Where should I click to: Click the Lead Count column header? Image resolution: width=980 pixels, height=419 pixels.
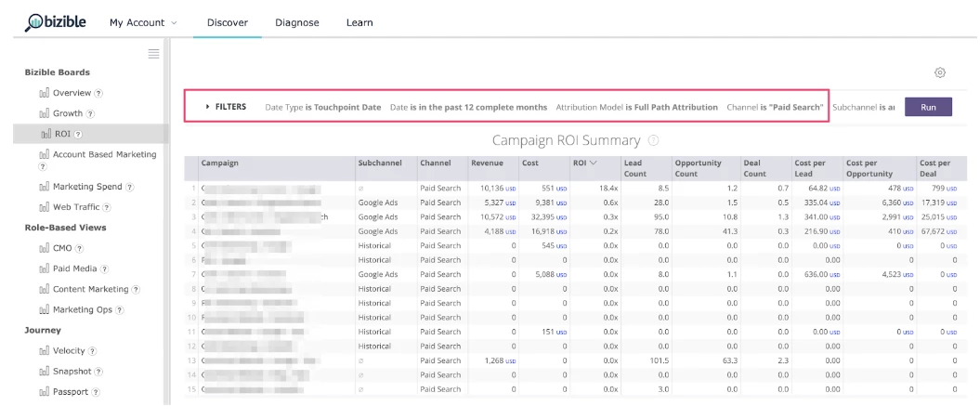click(x=645, y=167)
